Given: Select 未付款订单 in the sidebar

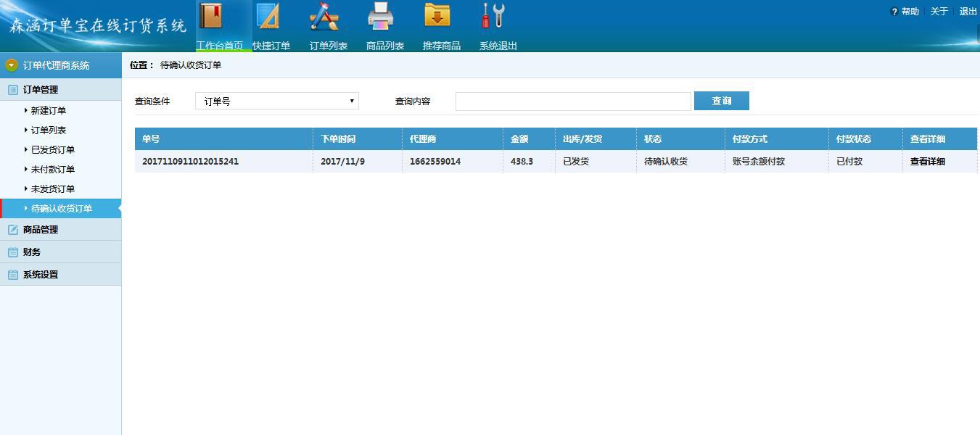Looking at the screenshot, I should [51, 169].
